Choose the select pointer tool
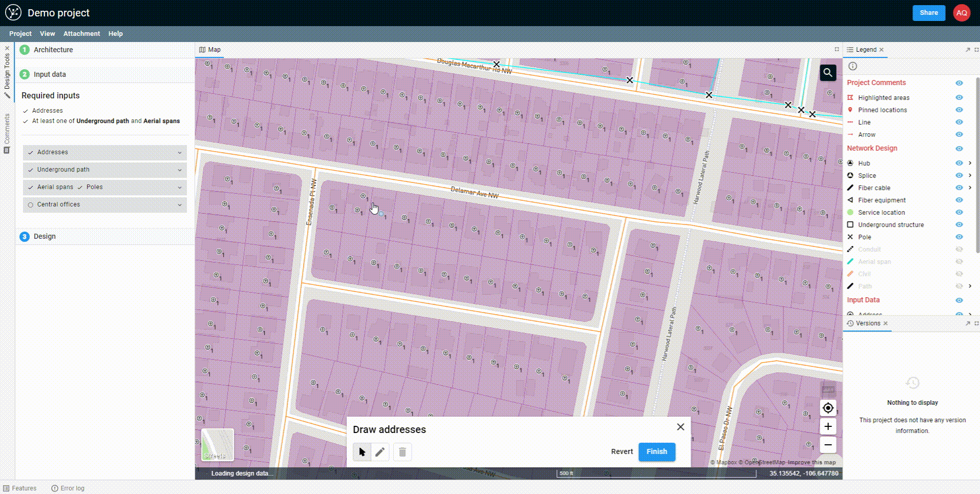The width and height of the screenshot is (980, 494). 362,452
